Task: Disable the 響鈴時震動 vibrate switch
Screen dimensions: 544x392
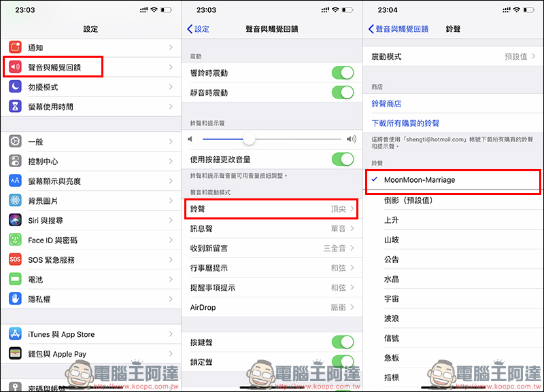Action: coord(342,73)
